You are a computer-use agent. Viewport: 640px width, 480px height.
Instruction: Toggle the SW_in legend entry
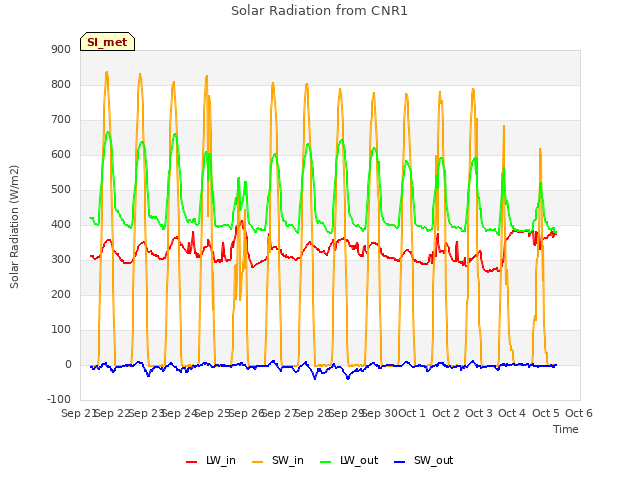pos(278,460)
